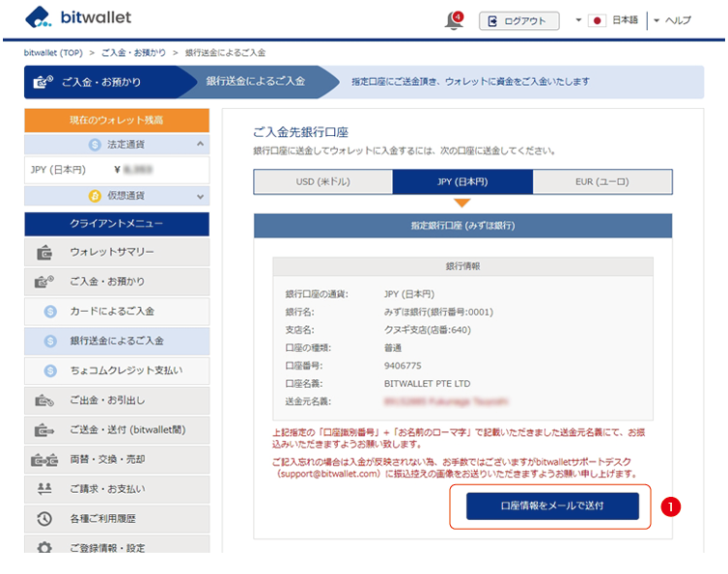
Task: Click the wallet icon for ウォレットサマリー
Action: click(44, 253)
